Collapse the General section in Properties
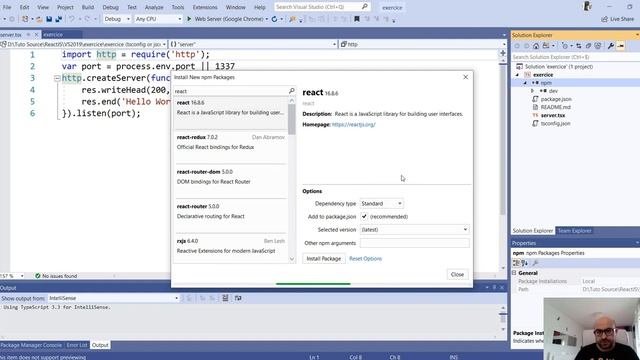This screenshot has width=640, height=360. pos(514,273)
